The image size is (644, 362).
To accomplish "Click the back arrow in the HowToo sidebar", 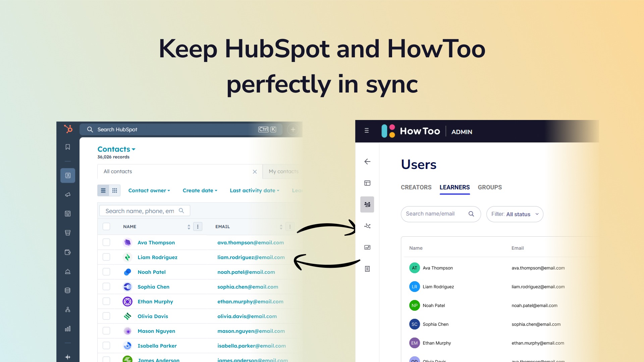I will click(x=367, y=162).
